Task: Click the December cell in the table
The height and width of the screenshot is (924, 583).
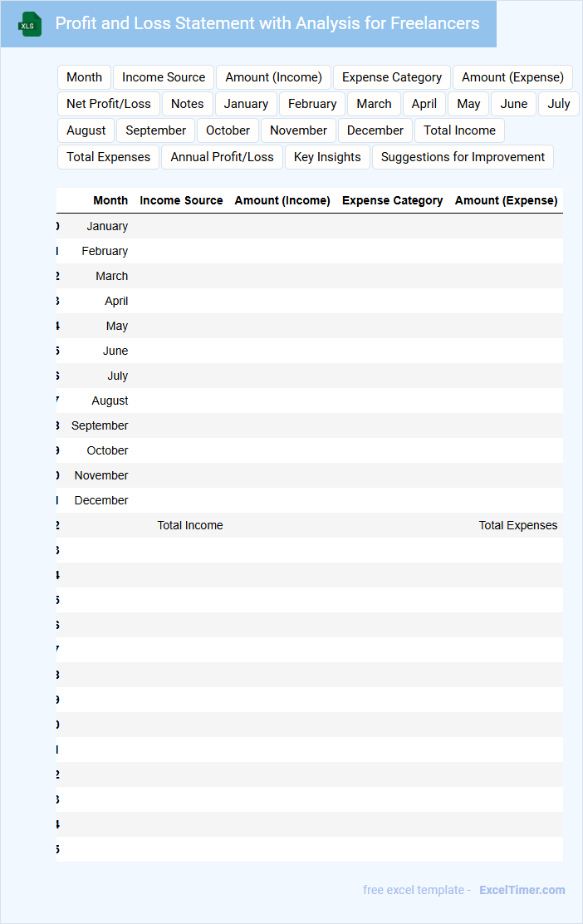Action: point(101,500)
